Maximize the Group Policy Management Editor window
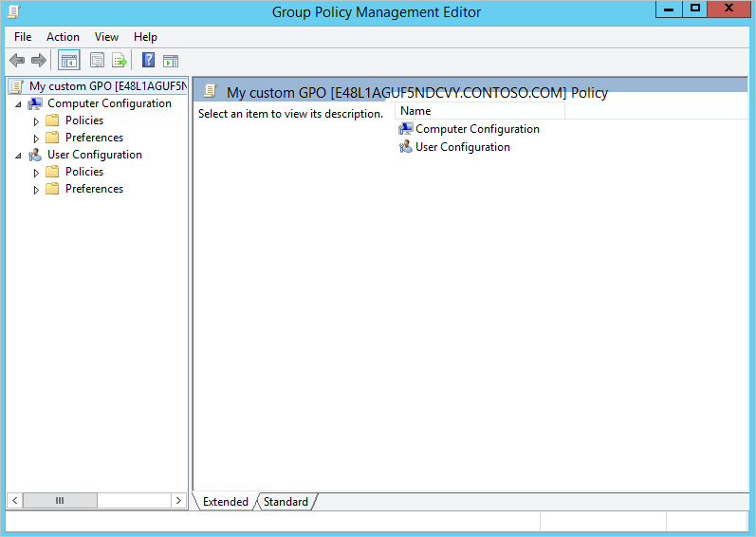This screenshot has height=537, width=756. coord(694,9)
